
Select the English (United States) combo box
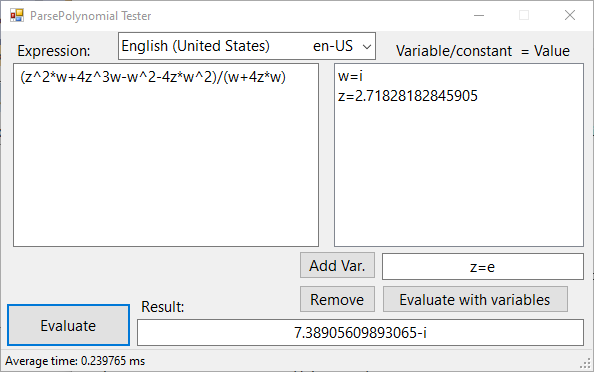pyautogui.click(x=247, y=46)
